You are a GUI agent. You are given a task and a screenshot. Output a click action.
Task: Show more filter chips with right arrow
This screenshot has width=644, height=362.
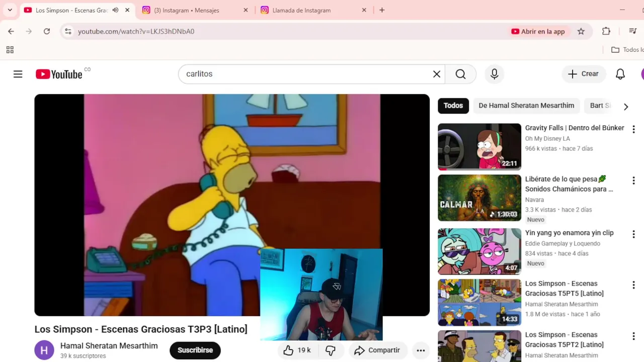pyautogui.click(x=626, y=107)
